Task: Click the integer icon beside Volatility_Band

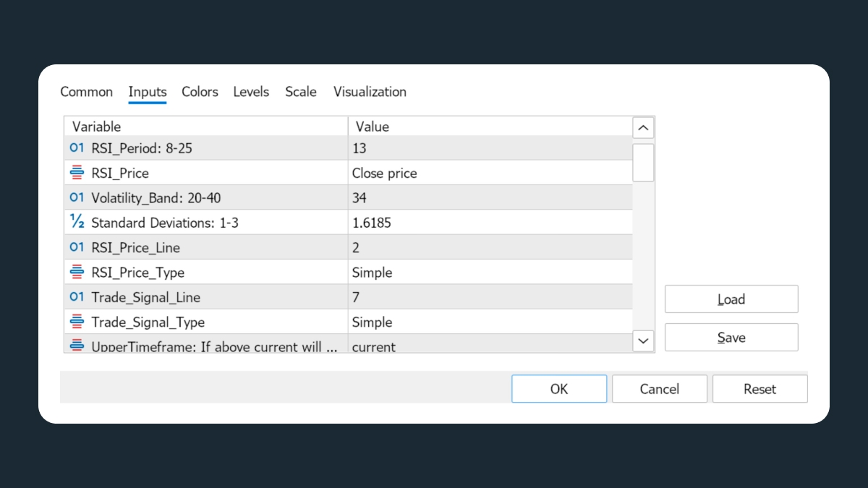Action: [x=77, y=197]
